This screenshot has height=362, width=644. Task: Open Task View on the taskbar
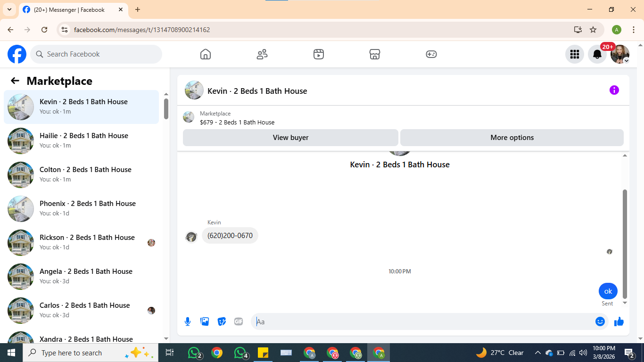(x=170, y=353)
